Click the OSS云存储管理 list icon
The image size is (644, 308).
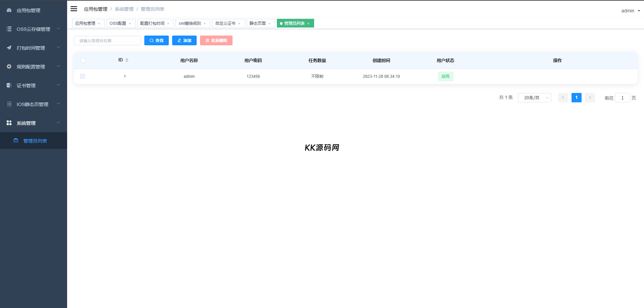point(9,29)
